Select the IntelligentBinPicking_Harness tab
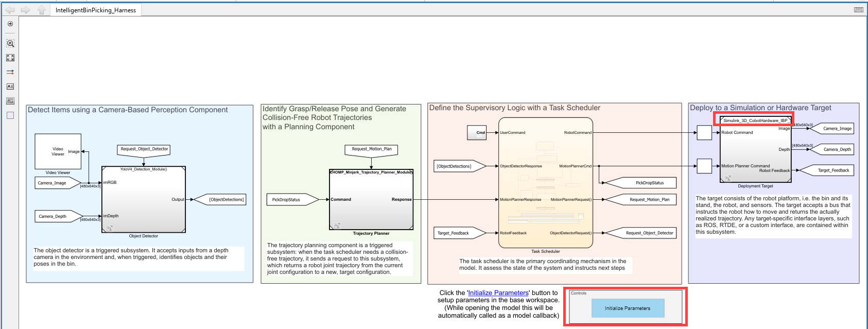This screenshot has width=868, height=329. pyautogui.click(x=96, y=10)
